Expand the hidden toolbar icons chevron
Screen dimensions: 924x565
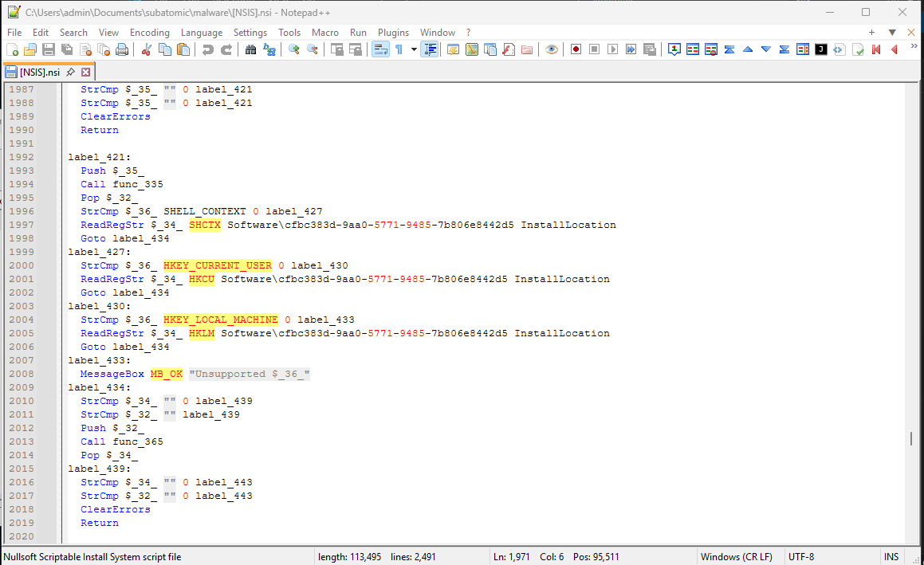coord(914,46)
